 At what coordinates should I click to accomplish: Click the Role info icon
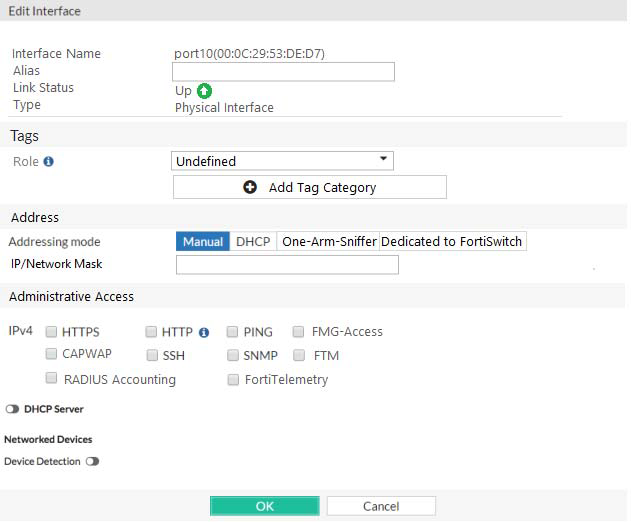click(x=48, y=161)
